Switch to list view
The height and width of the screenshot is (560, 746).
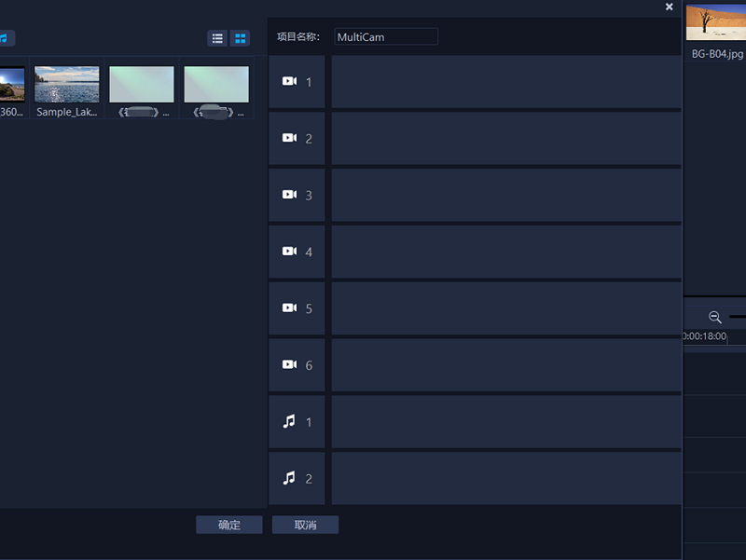(217, 38)
